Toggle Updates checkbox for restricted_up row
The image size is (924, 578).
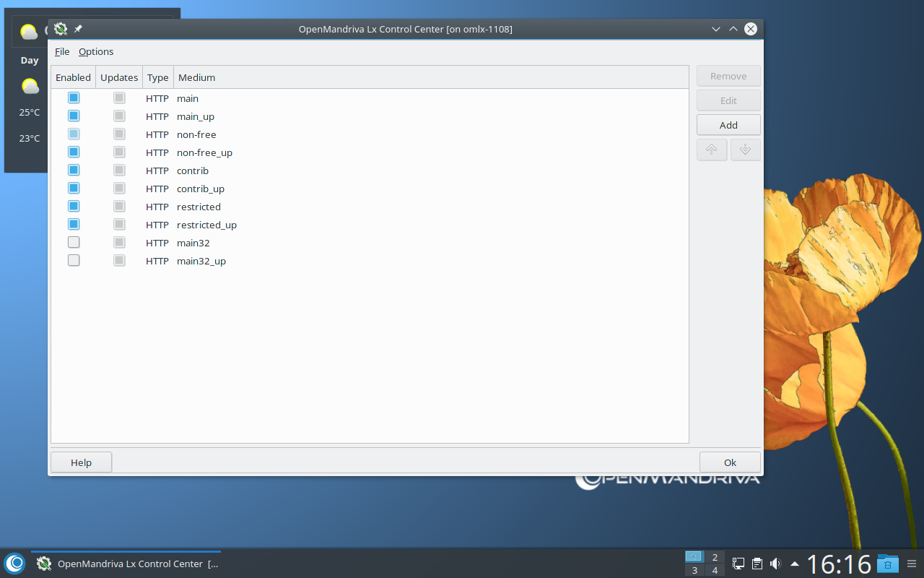pos(119,224)
